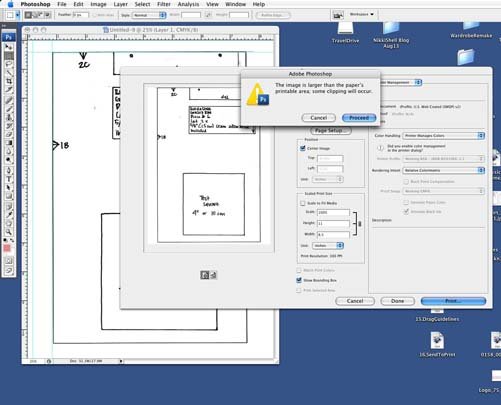Toggle Match Print Colors checkbox
The width and height of the screenshot is (501, 405).
pyautogui.click(x=299, y=270)
